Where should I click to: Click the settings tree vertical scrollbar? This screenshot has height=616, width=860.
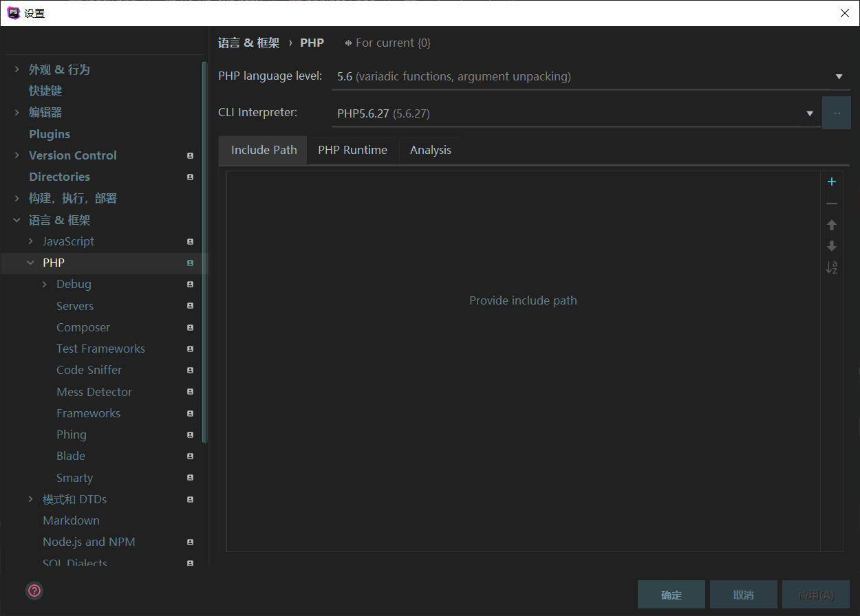pos(204,252)
